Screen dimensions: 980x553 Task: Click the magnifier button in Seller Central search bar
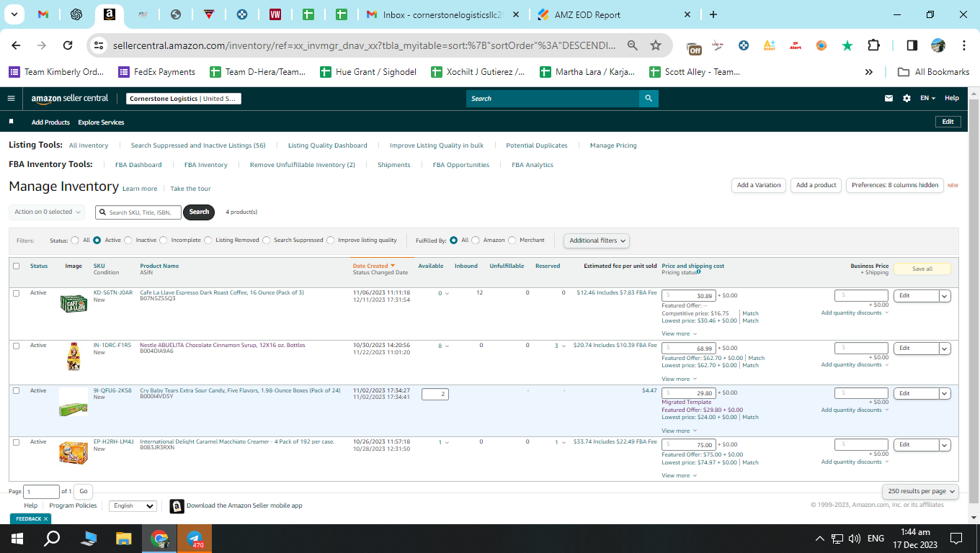click(649, 99)
